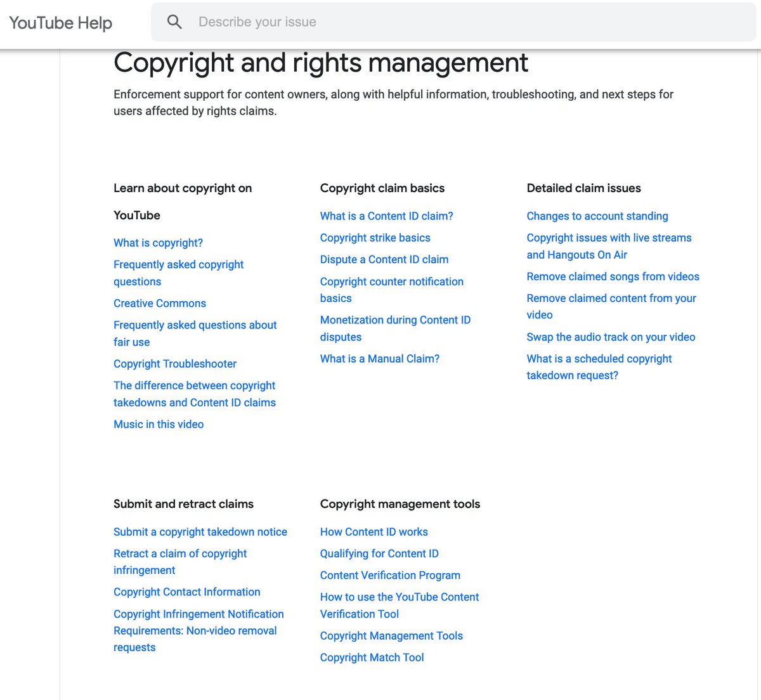Open difference between takedowns and Content ID claims

pos(195,394)
